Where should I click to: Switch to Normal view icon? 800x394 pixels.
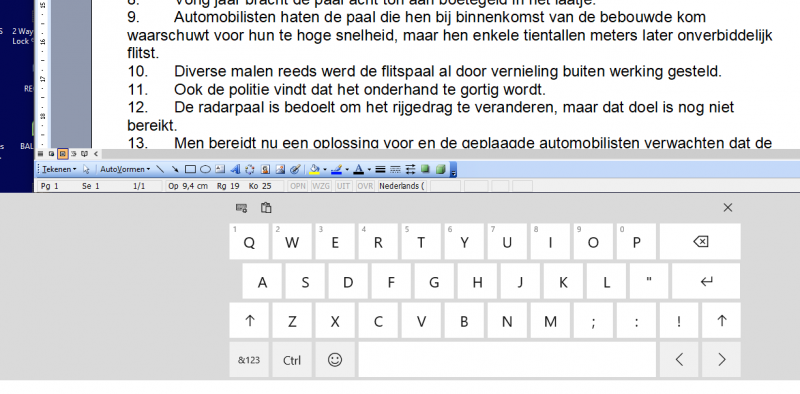point(40,154)
